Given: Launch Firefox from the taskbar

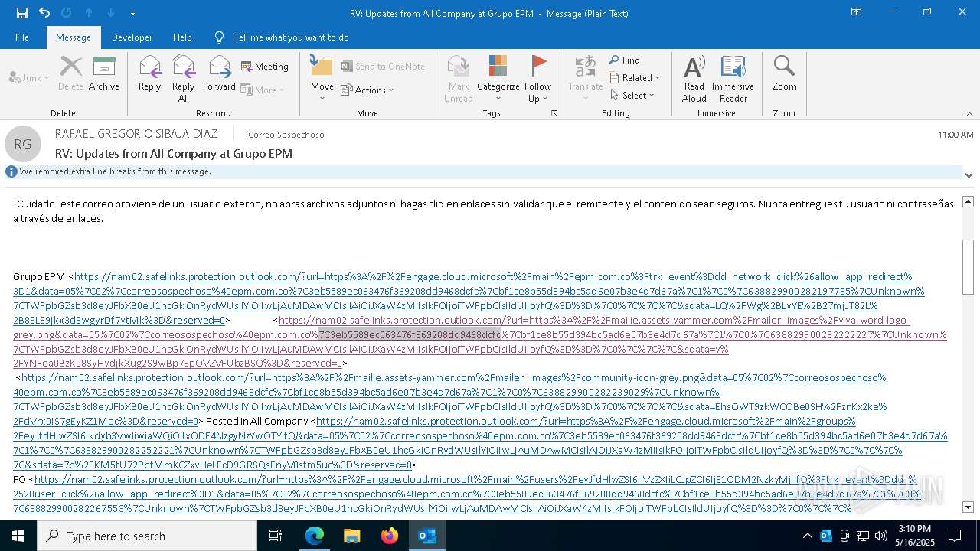Looking at the screenshot, I should [390, 536].
